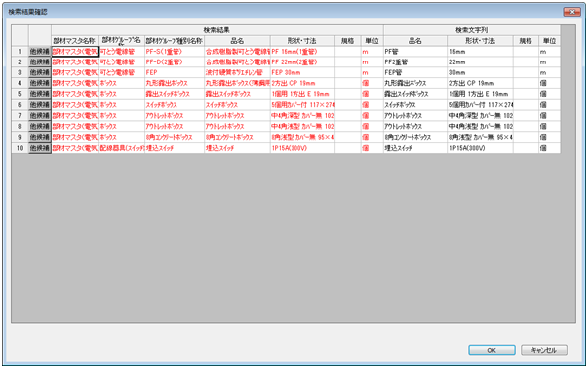Click 他候補 button in row 4
The height and width of the screenshot is (368, 588).
coord(40,83)
